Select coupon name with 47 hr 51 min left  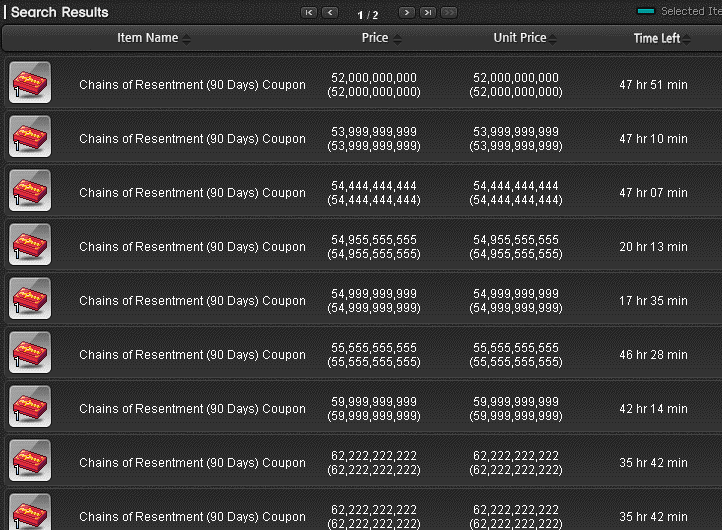[x=192, y=85]
